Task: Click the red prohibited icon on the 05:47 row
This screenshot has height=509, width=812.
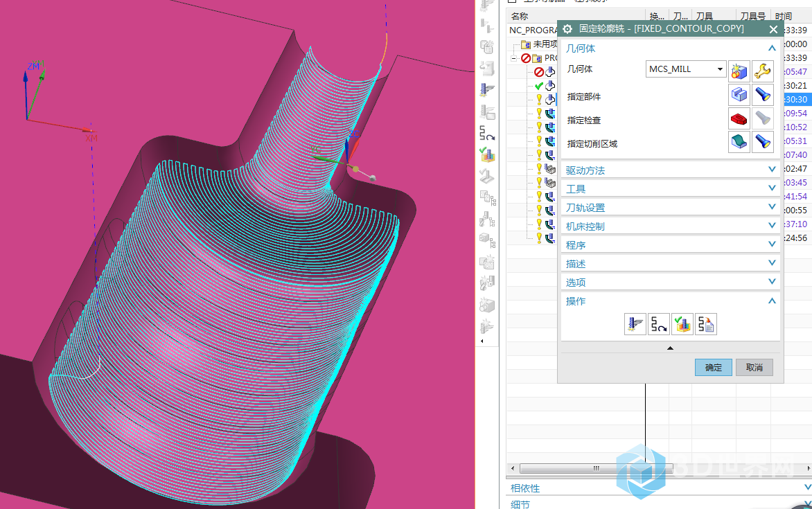Action: pos(539,72)
